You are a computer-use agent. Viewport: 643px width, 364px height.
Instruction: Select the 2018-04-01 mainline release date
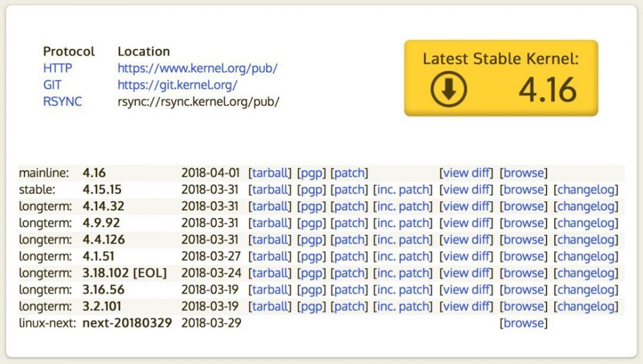pos(210,173)
